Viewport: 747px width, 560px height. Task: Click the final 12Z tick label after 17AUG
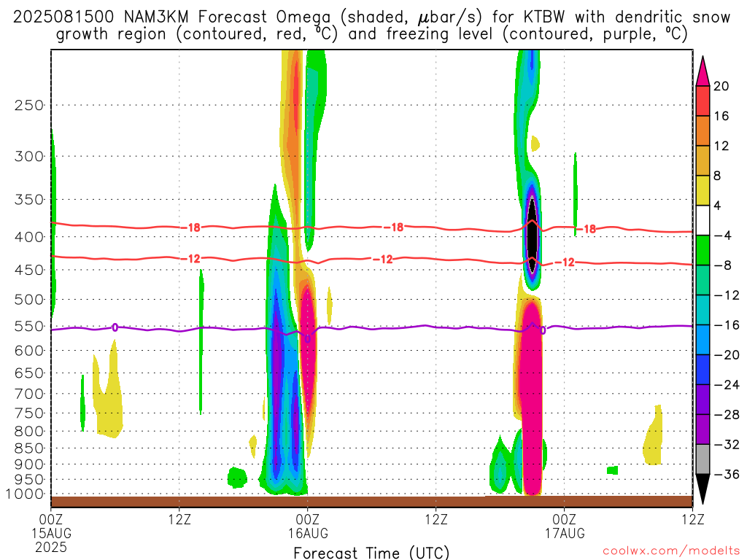693,518
